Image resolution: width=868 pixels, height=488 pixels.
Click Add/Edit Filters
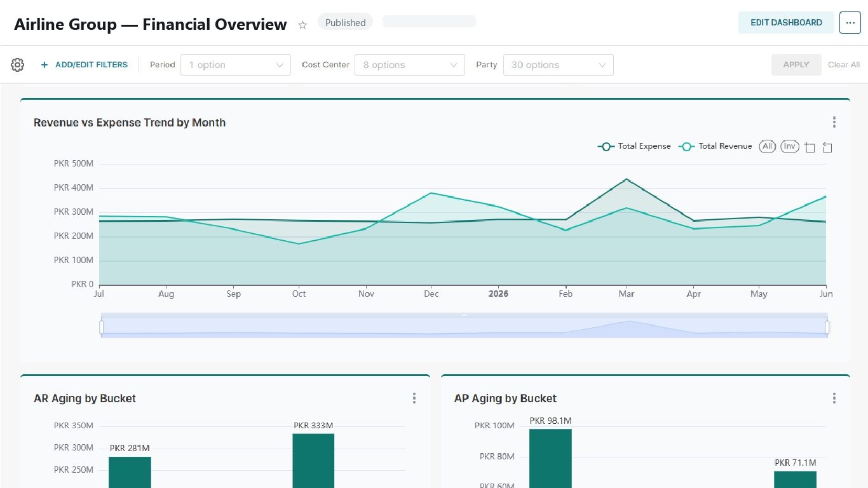click(85, 65)
